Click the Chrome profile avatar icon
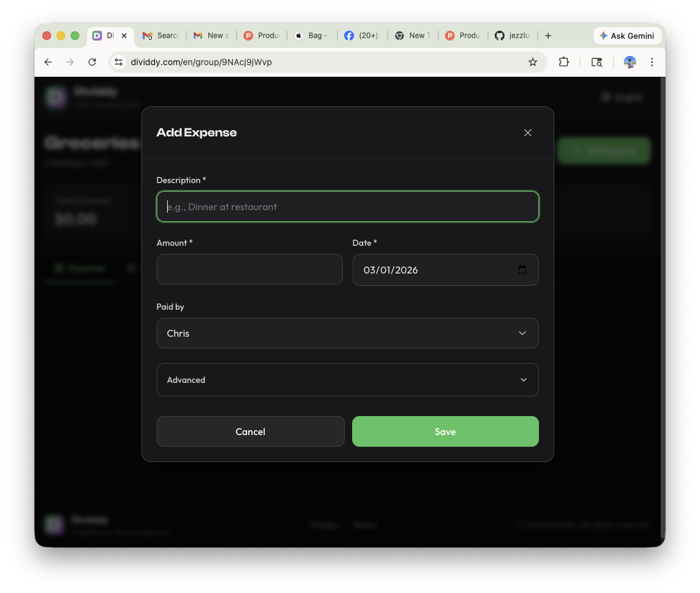 629,62
